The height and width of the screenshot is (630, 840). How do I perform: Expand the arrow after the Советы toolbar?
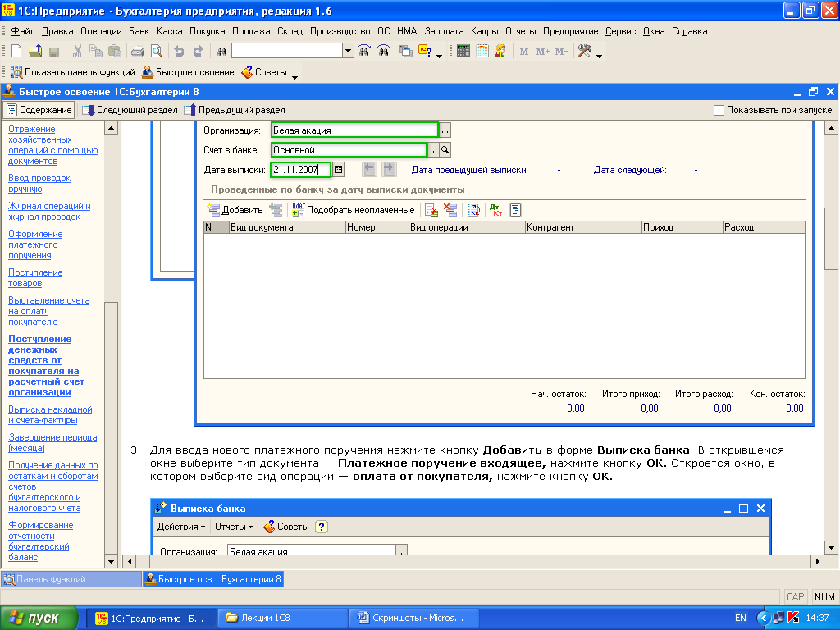[x=294, y=76]
